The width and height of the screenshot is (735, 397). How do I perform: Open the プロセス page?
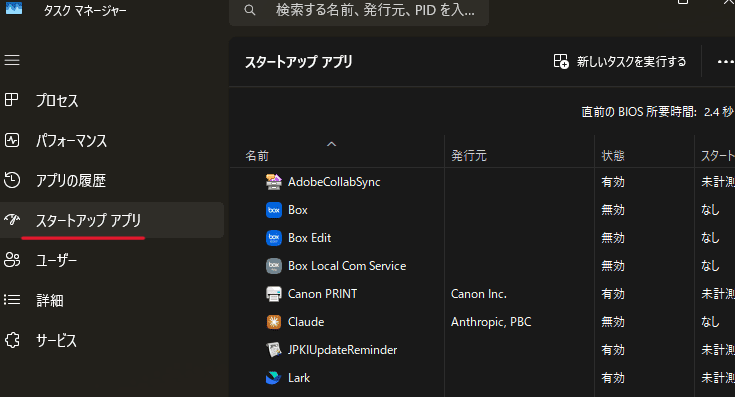click(x=57, y=100)
